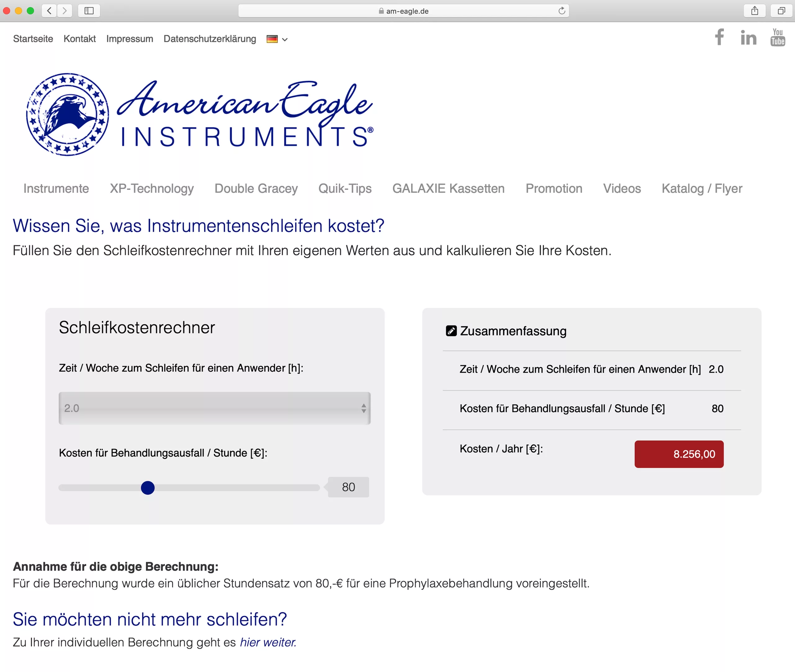Viewport: 795px width, 672px height.
Task: Click the summary value 2.0
Action: pyautogui.click(x=716, y=369)
